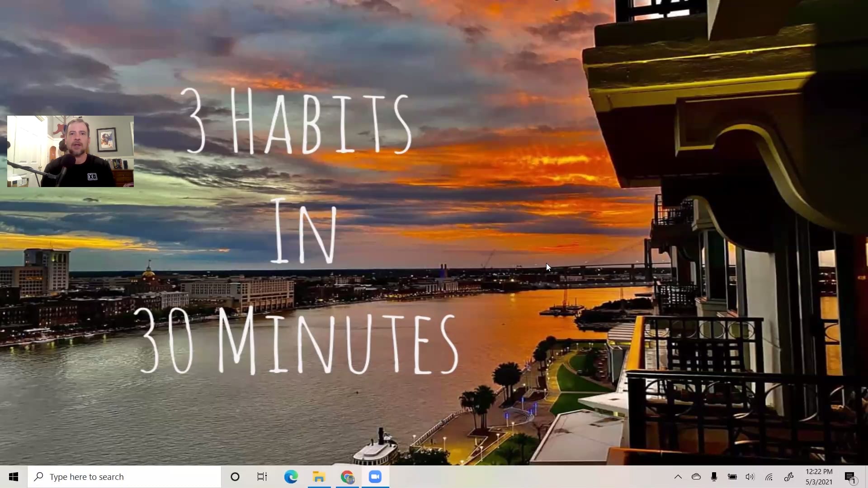Click the search magnifier in the search bar
Image resolution: width=868 pixels, height=488 pixels.
coord(38,477)
